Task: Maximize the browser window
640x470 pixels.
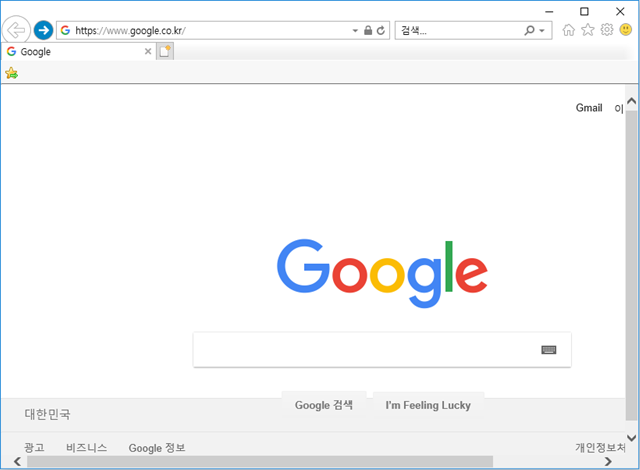Action: [584, 11]
